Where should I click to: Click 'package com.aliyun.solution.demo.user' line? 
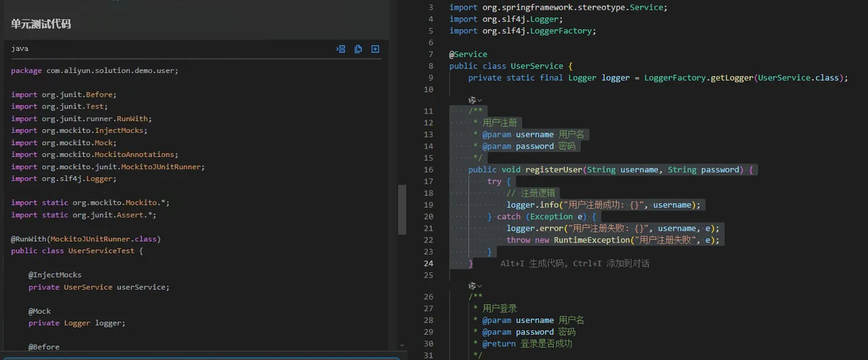click(x=95, y=71)
